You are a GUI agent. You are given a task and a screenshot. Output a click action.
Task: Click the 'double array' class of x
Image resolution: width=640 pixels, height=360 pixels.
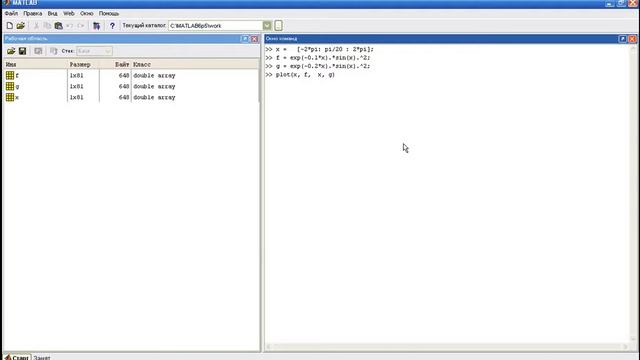coord(154,97)
